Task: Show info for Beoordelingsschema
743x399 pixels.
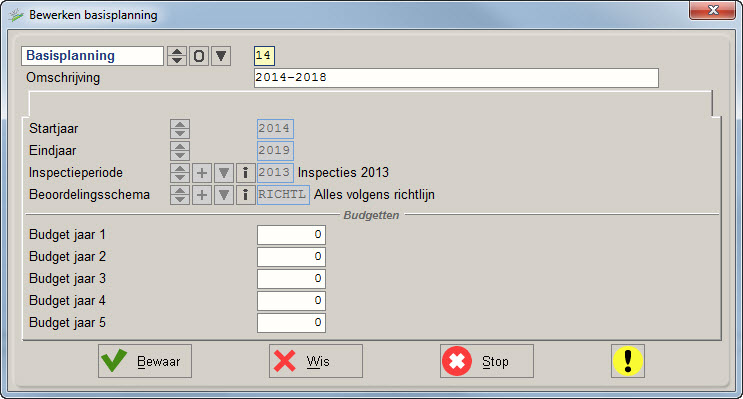Action: (245, 195)
